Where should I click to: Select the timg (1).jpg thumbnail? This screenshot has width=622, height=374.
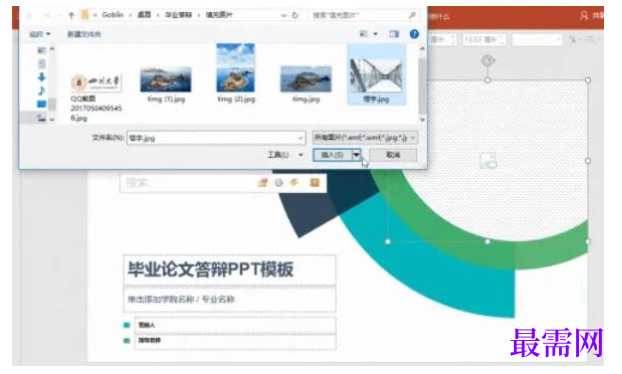click(166, 79)
